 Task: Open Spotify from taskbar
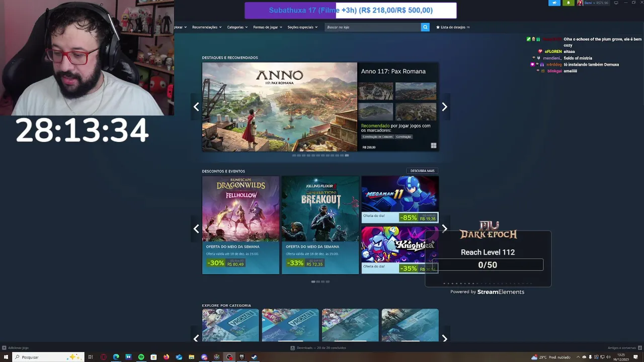141,357
